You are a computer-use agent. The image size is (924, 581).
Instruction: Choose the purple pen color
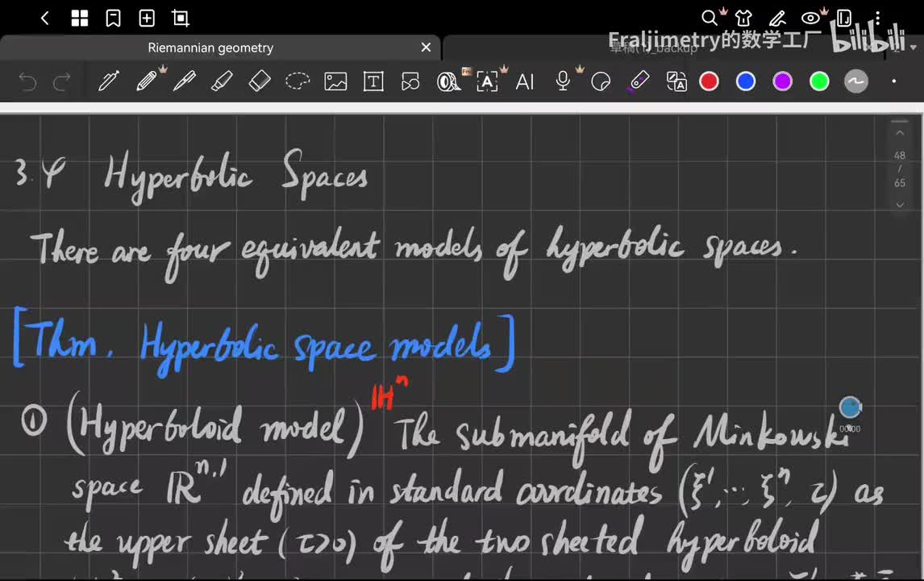tap(783, 82)
